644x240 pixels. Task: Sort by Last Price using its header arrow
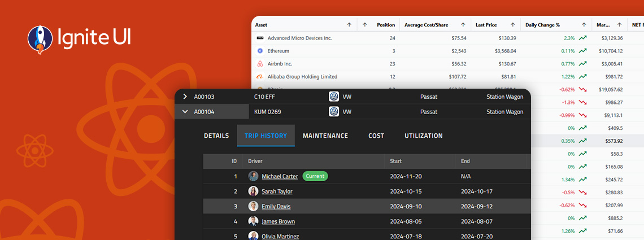(x=513, y=25)
